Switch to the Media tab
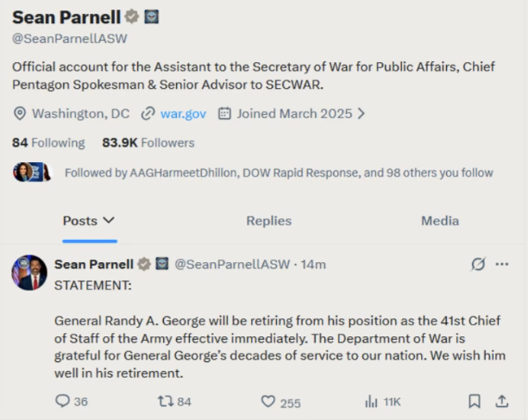The image size is (528, 420). (439, 221)
